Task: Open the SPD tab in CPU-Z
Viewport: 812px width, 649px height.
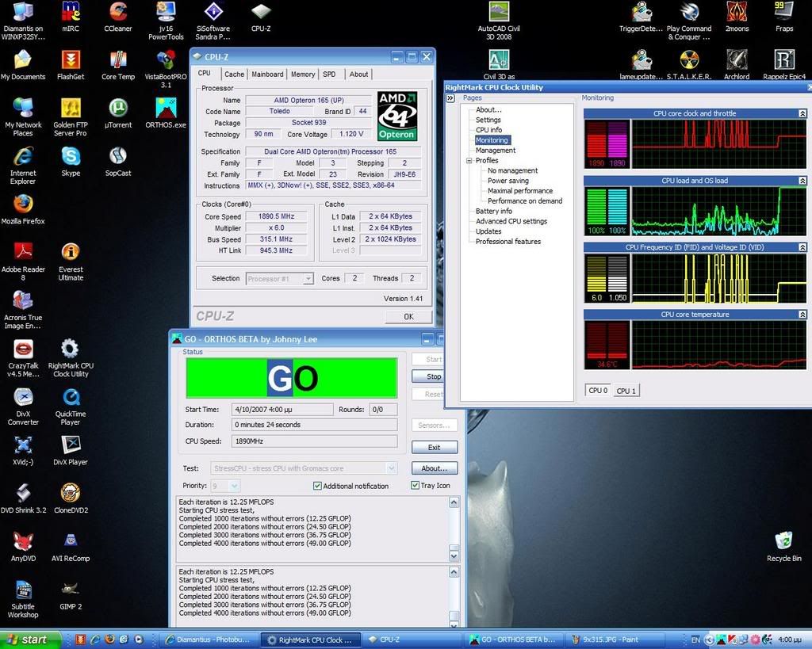Action: point(329,74)
